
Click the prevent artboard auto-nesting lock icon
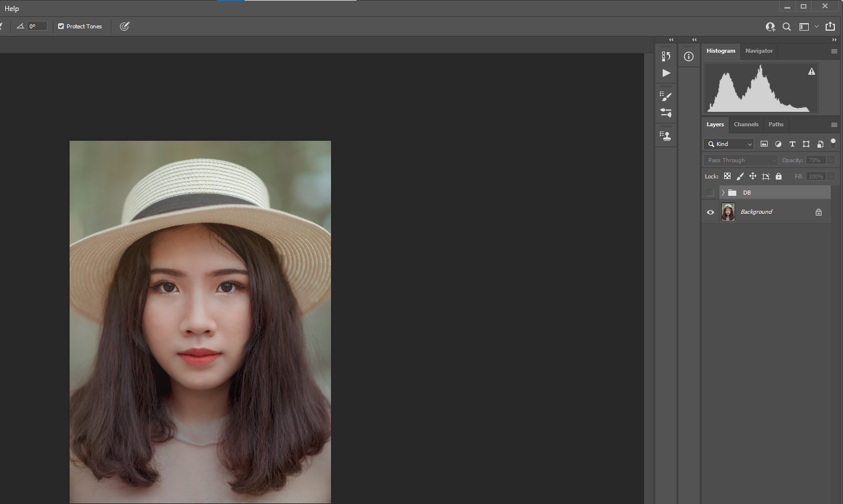click(x=766, y=176)
